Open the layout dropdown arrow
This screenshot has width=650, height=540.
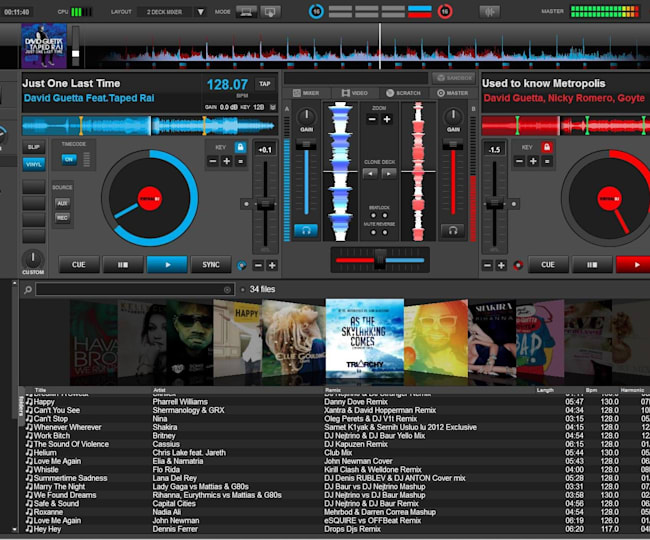pos(201,12)
